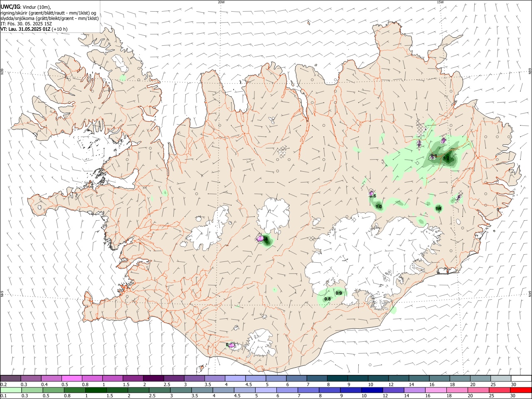Select the dark blue 10 rain scale swatch

click(x=372, y=390)
